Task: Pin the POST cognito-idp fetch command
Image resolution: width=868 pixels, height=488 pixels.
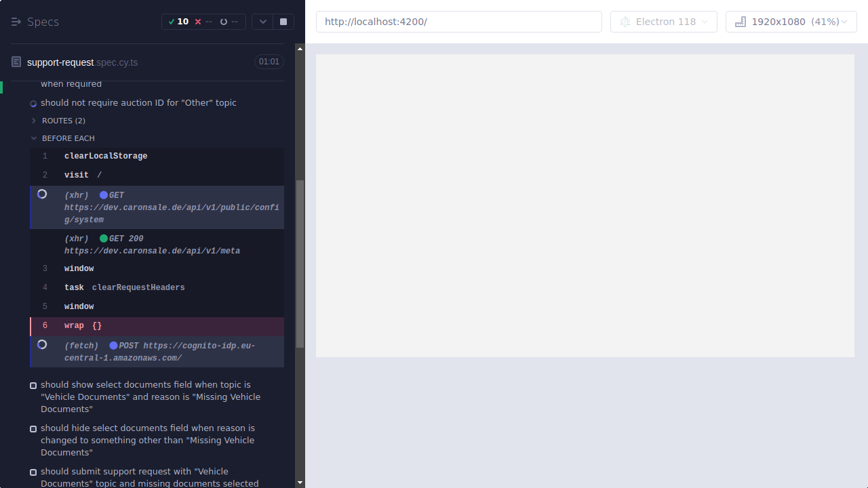Action: [42, 344]
